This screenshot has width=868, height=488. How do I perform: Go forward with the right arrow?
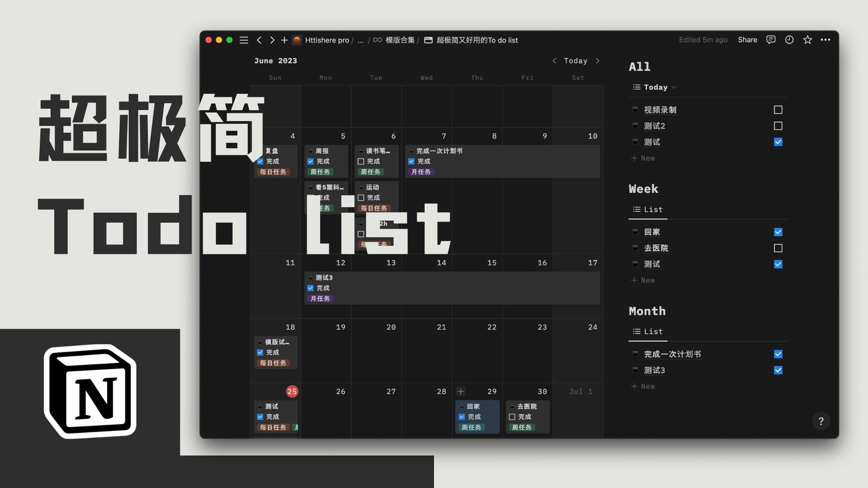point(272,40)
